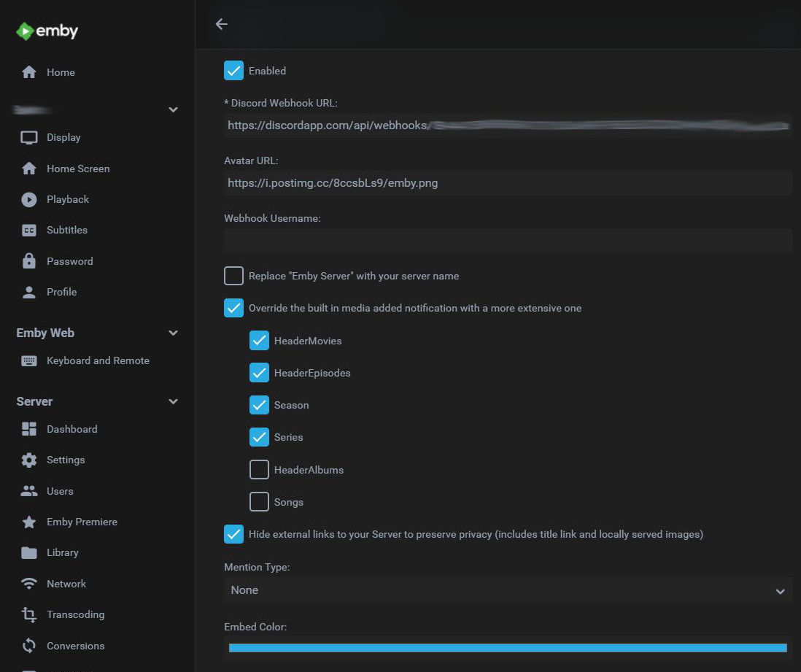Go back using the arrow icon
Viewport: 801px width, 672px height.
pyautogui.click(x=221, y=24)
